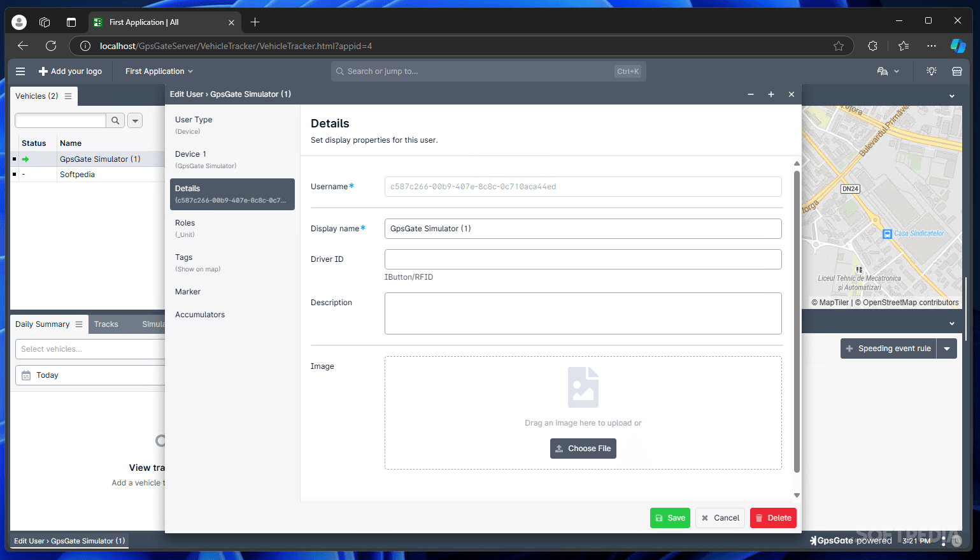Expand Speeding event rule dropdown arrow
The height and width of the screenshot is (560, 980).
tap(947, 348)
